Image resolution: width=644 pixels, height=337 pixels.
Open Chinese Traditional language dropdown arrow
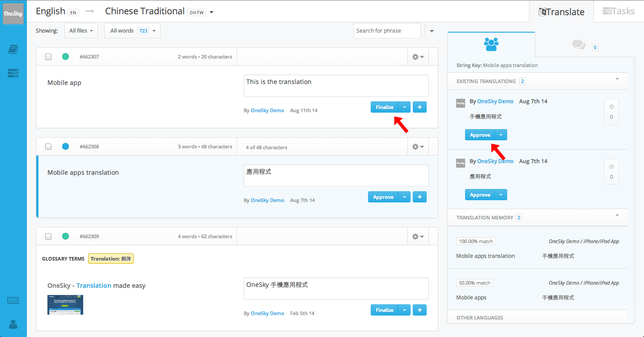tap(212, 13)
